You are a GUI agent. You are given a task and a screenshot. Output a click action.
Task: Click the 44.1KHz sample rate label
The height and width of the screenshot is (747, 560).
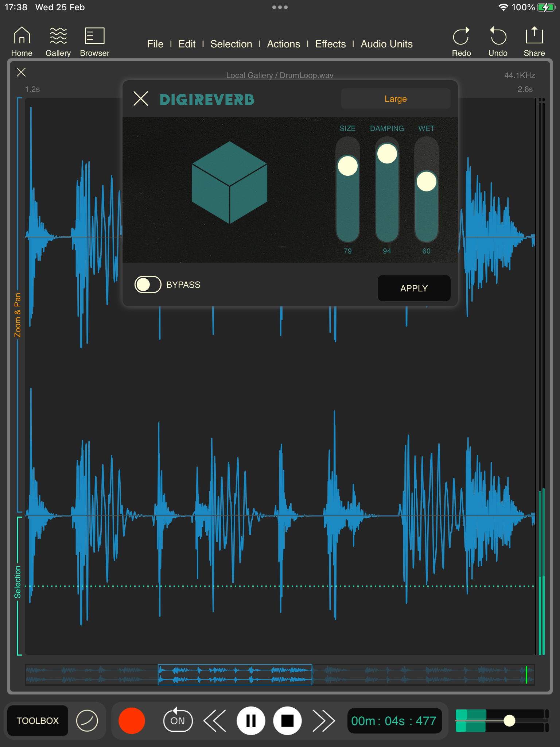[520, 75]
